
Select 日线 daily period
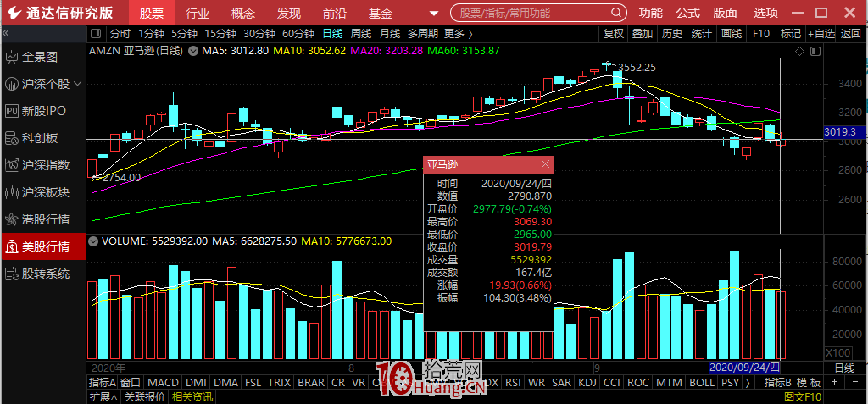(332, 34)
